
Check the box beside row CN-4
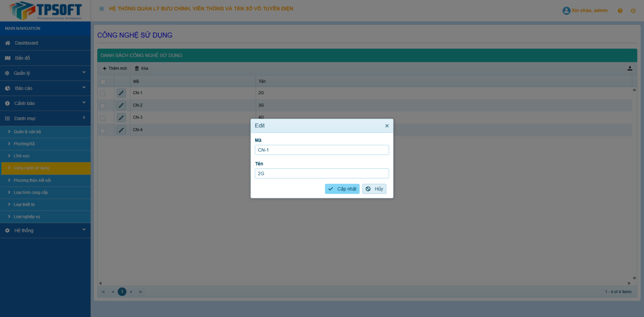(103, 130)
